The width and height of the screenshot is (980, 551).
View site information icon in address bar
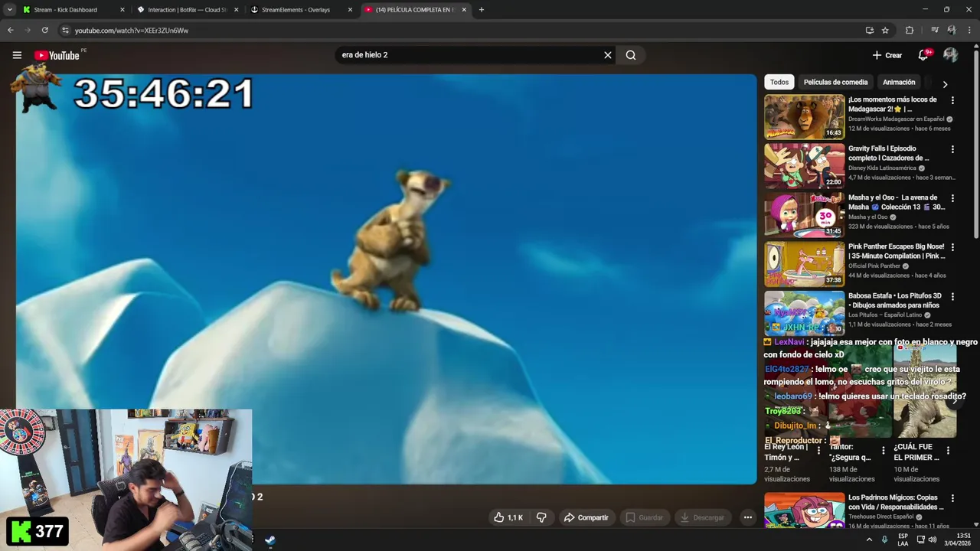[x=65, y=31]
